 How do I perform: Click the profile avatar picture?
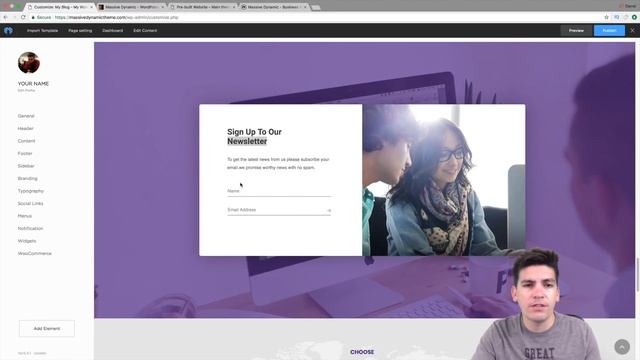tap(29, 62)
